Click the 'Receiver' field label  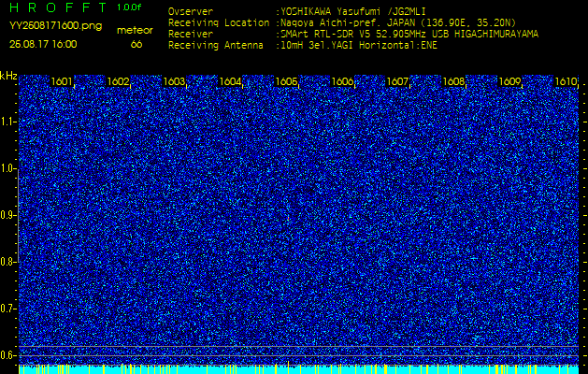pyautogui.click(x=190, y=35)
